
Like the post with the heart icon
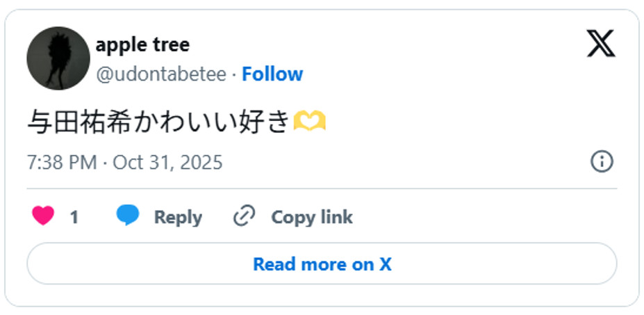[x=43, y=216]
